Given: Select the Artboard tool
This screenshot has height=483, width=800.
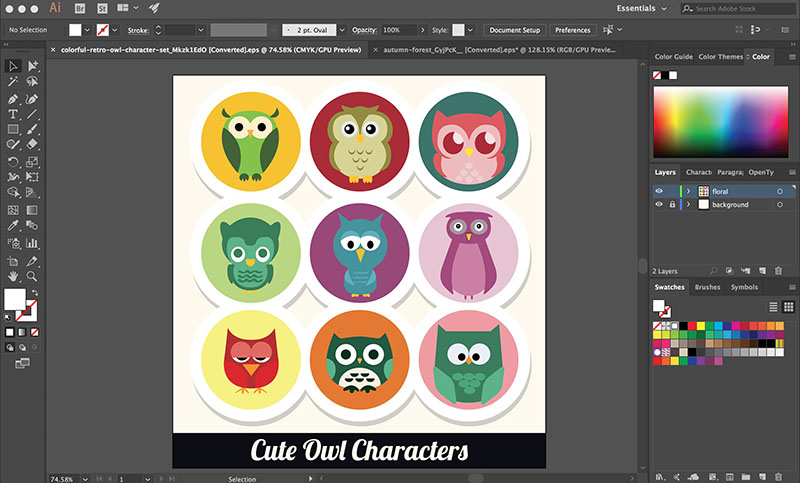Looking at the screenshot, I should [x=13, y=261].
